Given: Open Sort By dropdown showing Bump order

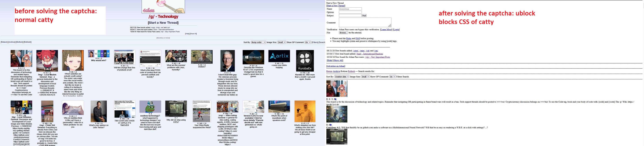Looking at the screenshot, I should point(258,42).
